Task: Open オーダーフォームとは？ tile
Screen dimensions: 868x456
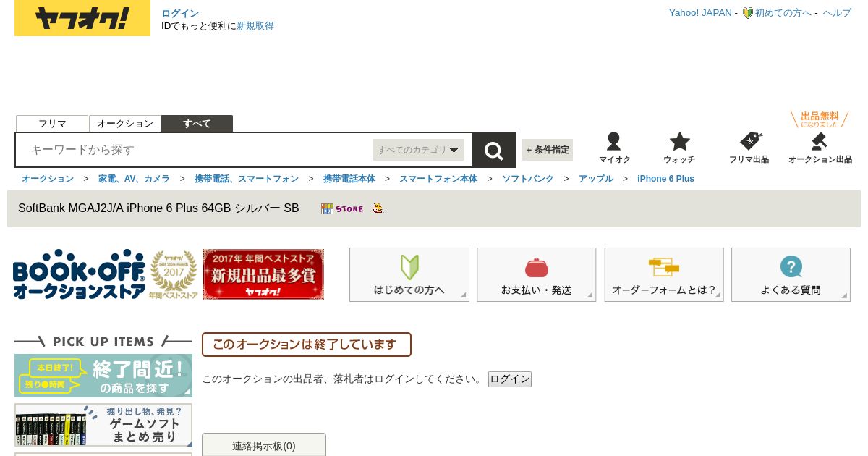Action: coord(664,274)
